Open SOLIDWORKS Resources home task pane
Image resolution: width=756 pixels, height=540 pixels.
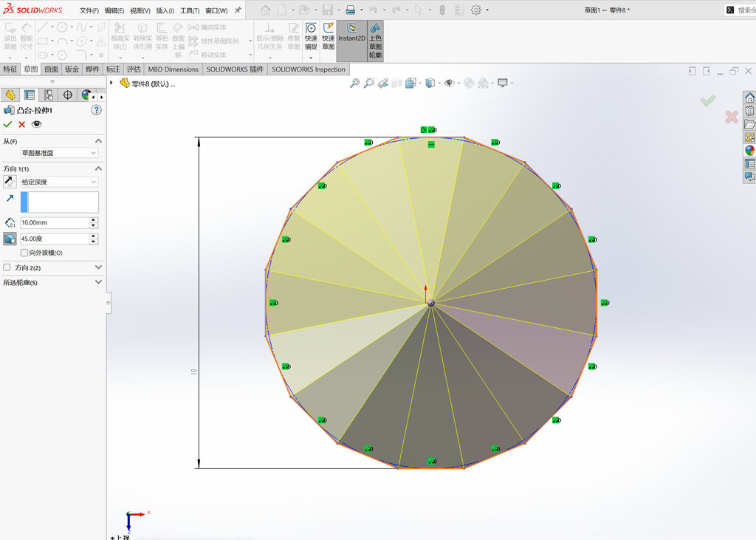[750, 98]
